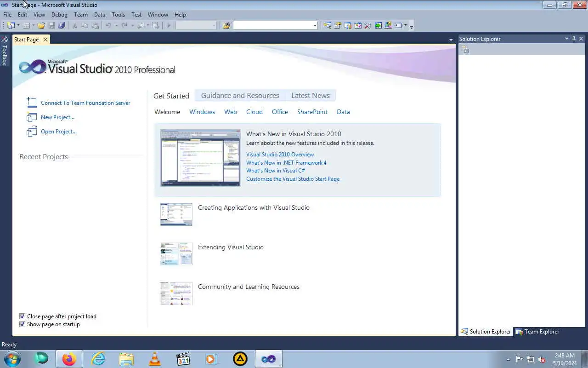Open Solution Explorer from the toolbar
588x368 pixels.
(327, 25)
